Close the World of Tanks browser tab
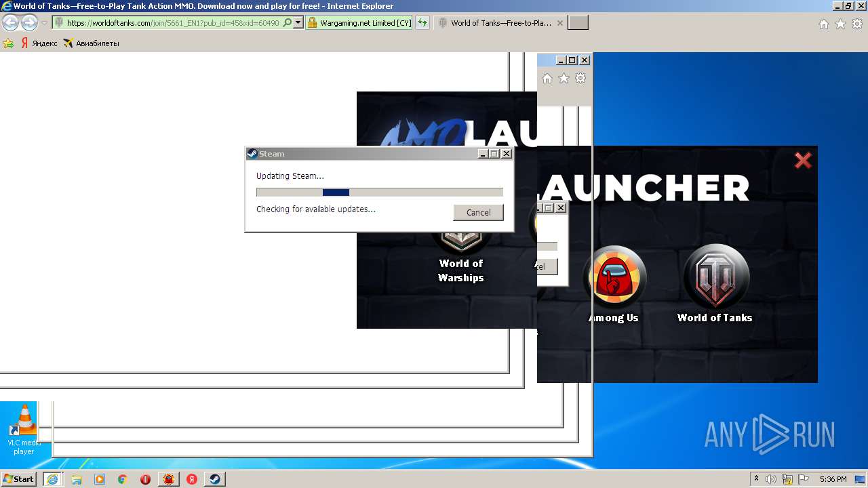 (559, 22)
